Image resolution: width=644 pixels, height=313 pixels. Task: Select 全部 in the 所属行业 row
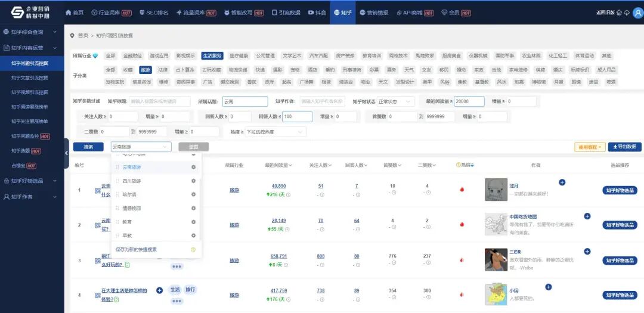point(110,56)
